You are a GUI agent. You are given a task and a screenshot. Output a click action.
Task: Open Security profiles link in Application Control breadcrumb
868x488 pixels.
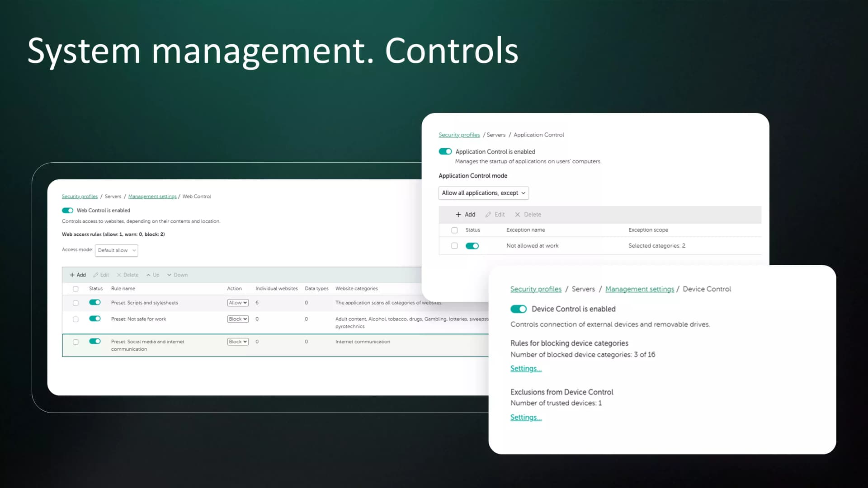(459, 135)
